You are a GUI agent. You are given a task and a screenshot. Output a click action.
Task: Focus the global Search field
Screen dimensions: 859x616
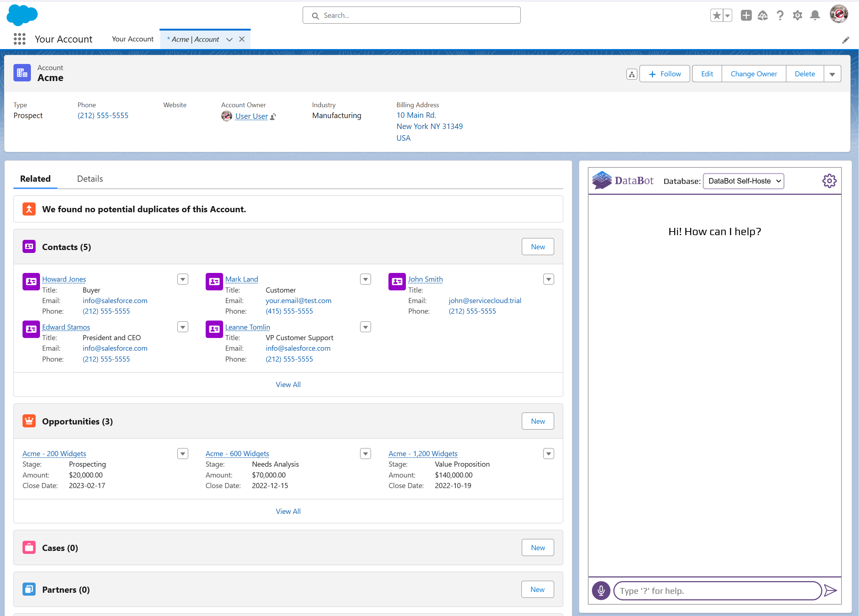(411, 15)
